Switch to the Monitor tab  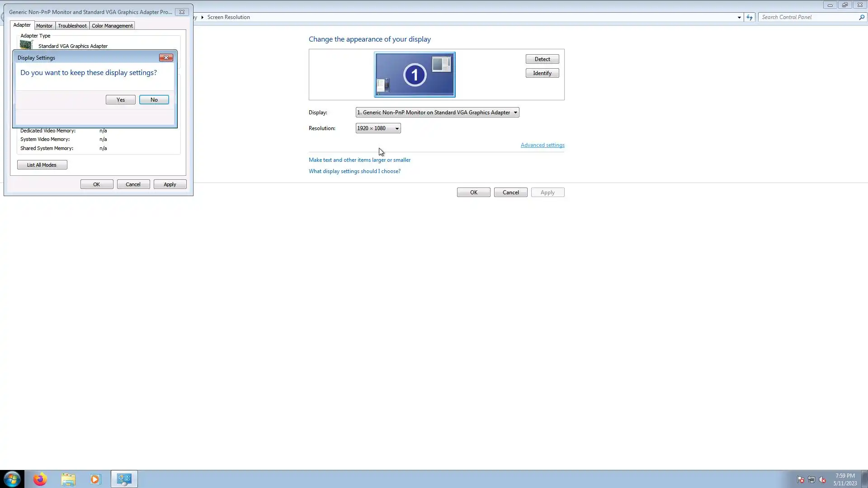(x=44, y=26)
